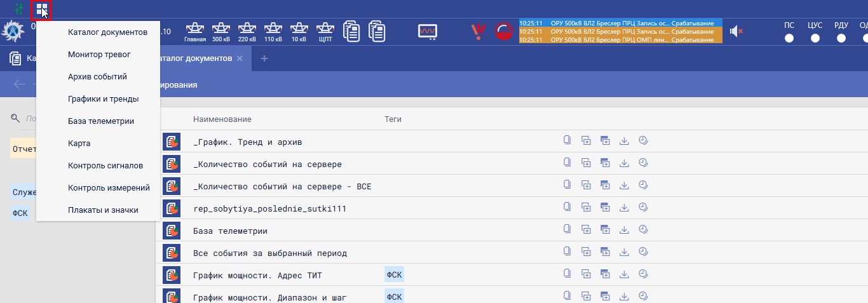The width and height of the screenshot is (868, 303).
Task: Choose Графики и тренды menu entry
Action: click(x=104, y=99)
